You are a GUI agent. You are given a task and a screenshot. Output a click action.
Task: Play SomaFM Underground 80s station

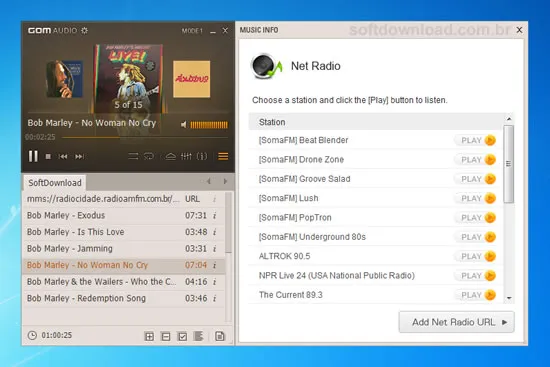475,237
